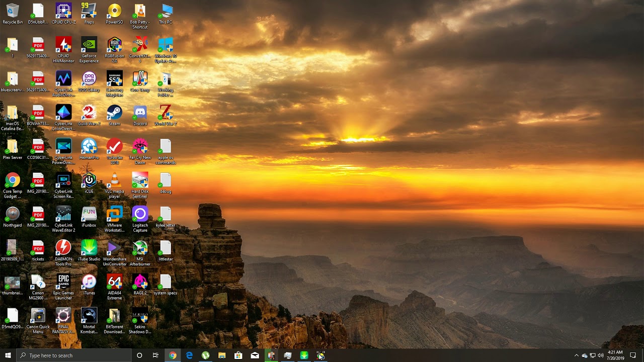Launch Sekiro Shadows Die shortcut
This screenshot has height=362, width=644.
tap(140, 320)
